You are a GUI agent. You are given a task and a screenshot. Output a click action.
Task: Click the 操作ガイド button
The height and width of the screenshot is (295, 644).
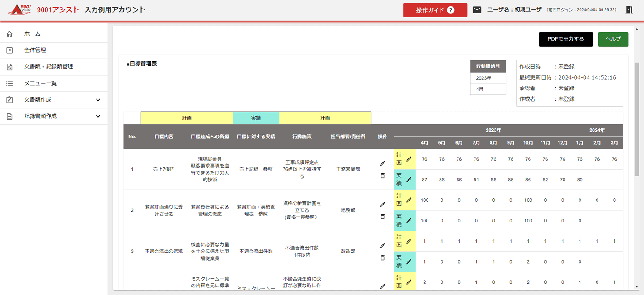coord(435,10)
